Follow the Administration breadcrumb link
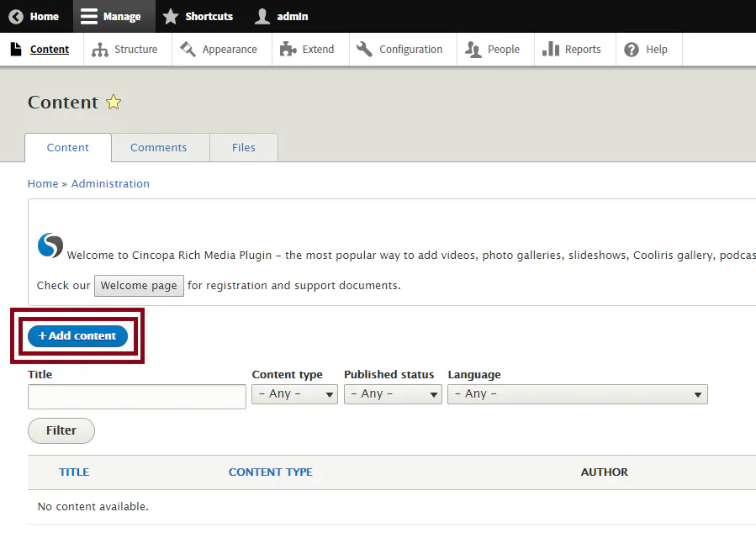756x554 pixels. point(110,184)
